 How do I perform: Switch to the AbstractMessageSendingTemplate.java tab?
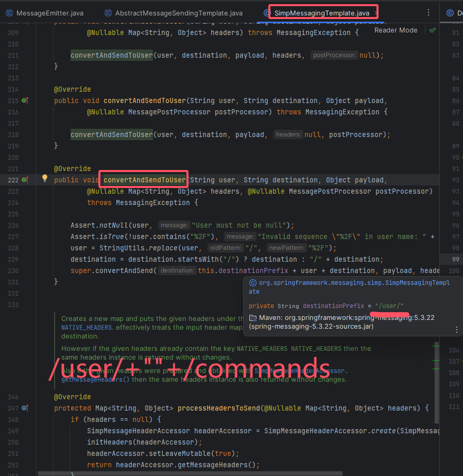[179, 13]
